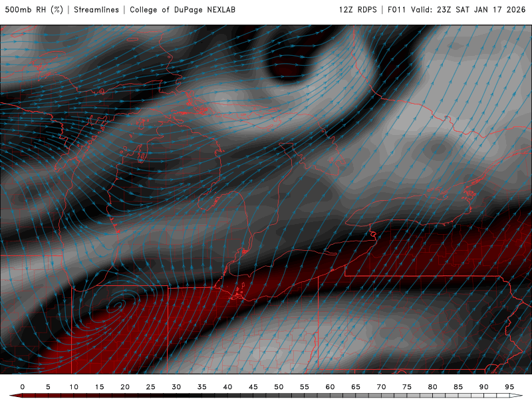Click the color bar label '50'
Viewport: 532px width, 399px height.
click(279, 387)
